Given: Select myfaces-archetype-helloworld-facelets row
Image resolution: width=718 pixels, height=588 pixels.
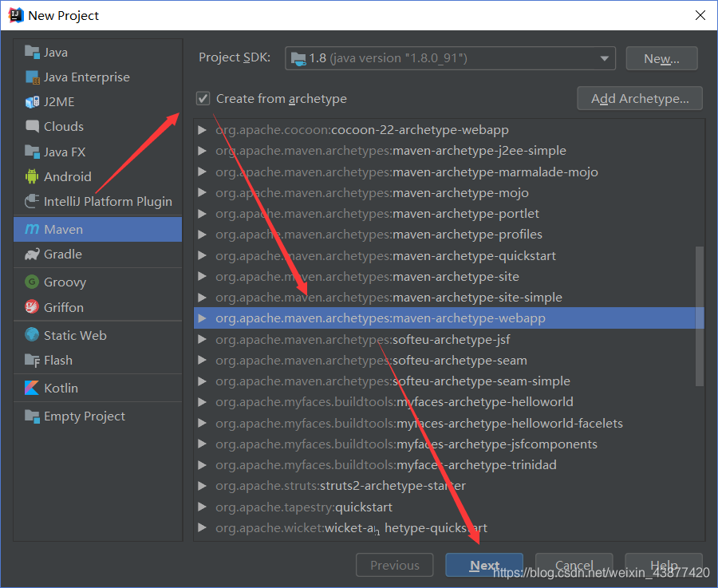Looking at the screenshot, I should (448, 423).
